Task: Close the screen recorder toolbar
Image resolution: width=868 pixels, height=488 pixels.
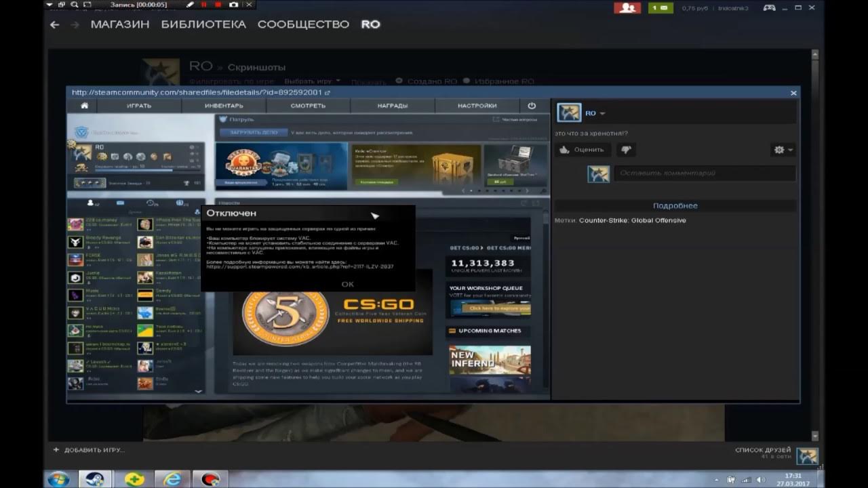Action: 248,5
